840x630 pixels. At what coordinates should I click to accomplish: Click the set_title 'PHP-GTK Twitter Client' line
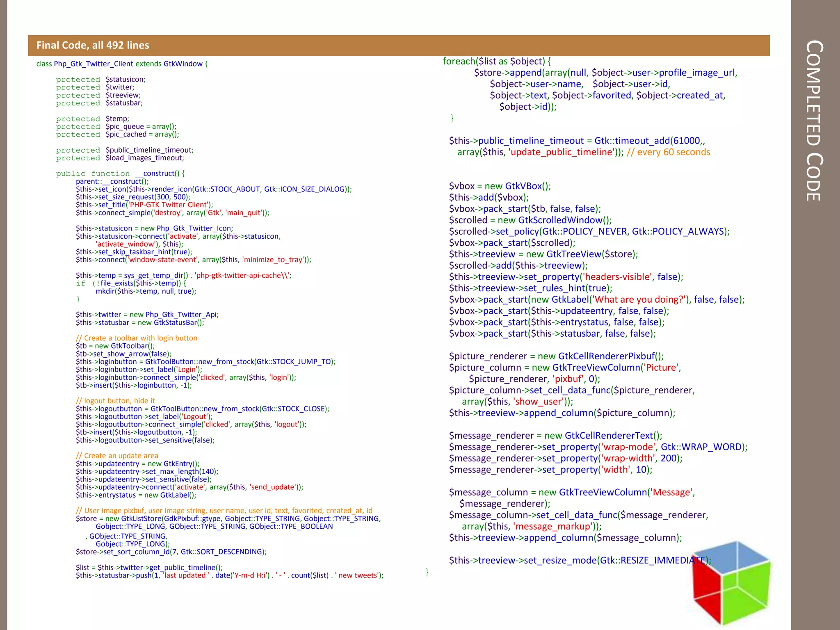click(144, 205)
